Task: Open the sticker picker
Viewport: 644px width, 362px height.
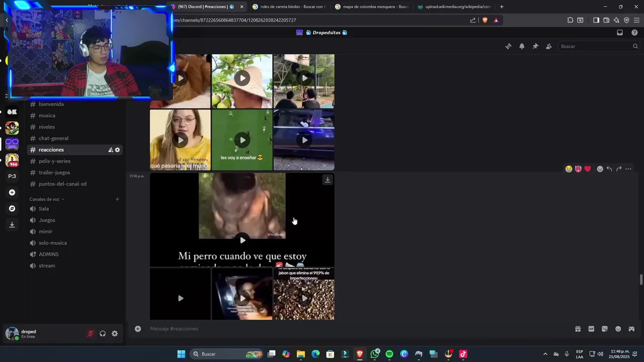Action: [x=605, y=329]
